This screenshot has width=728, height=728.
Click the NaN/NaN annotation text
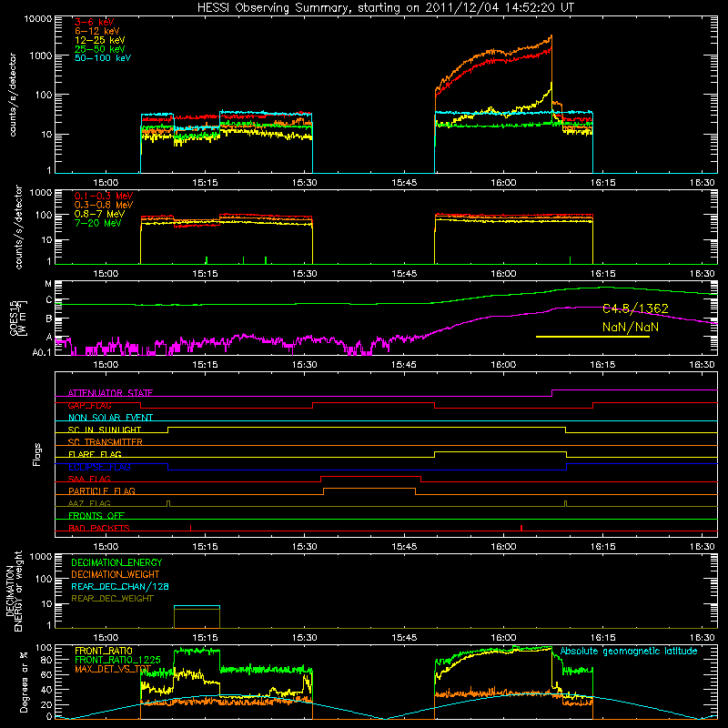pos(631,328)
